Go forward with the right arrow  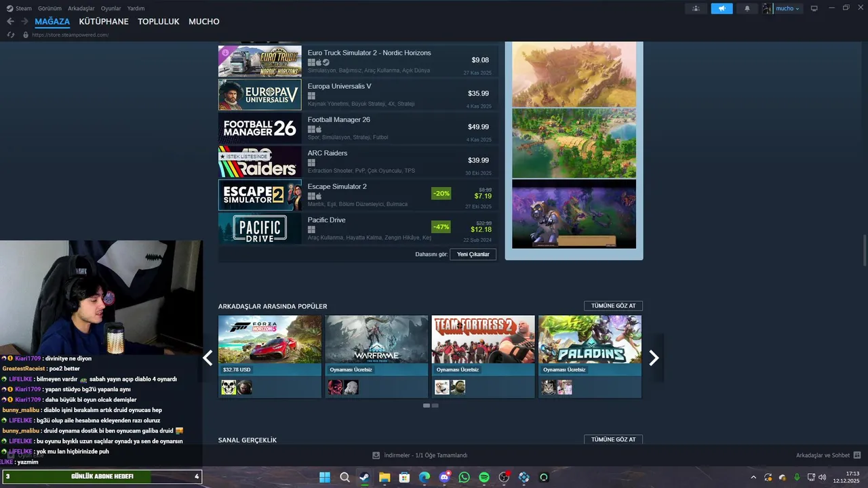(24, 22)
